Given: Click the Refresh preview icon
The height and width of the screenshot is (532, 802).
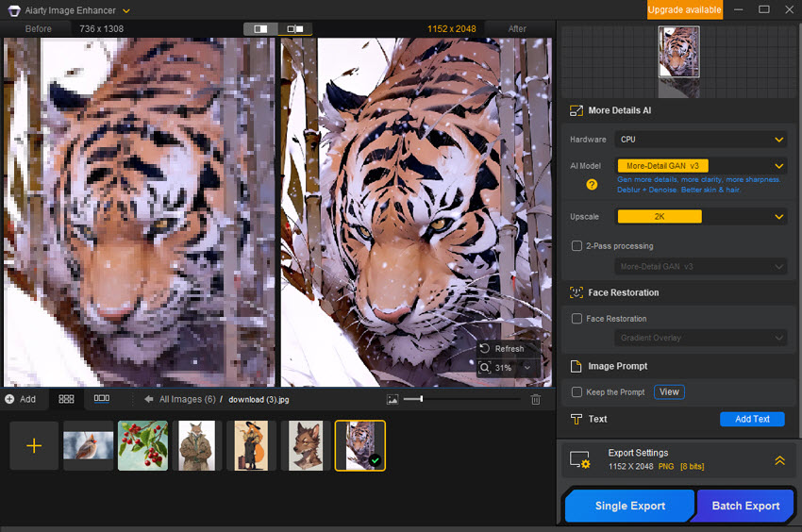Looking at the screenshot, I should pyautogui.click(x=485, y=349).
